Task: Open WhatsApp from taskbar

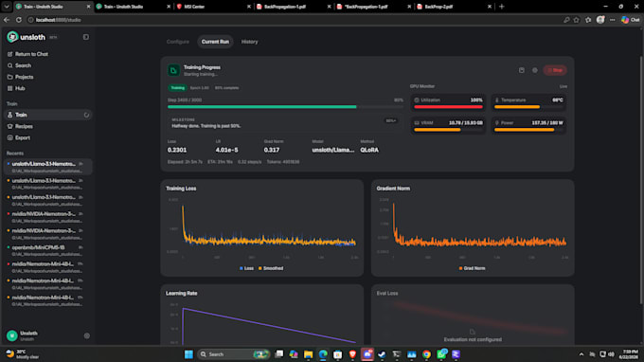Action: (x=441, y=354)
